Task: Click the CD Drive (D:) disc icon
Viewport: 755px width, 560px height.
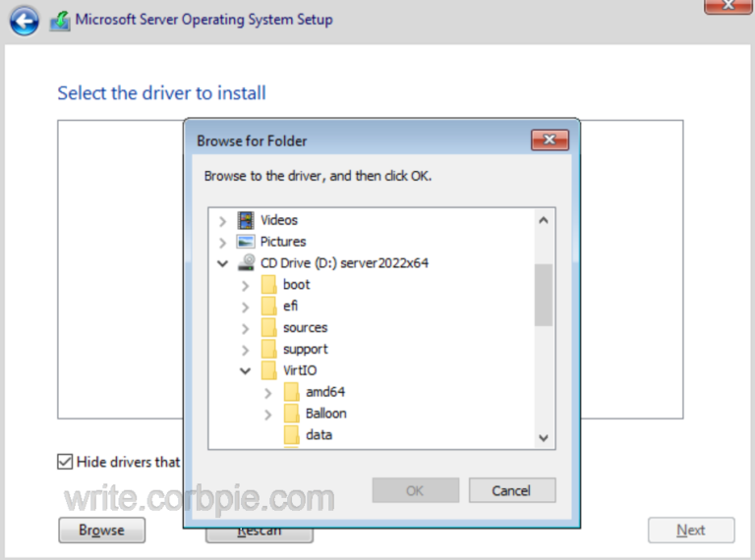Action: point(246,262)
